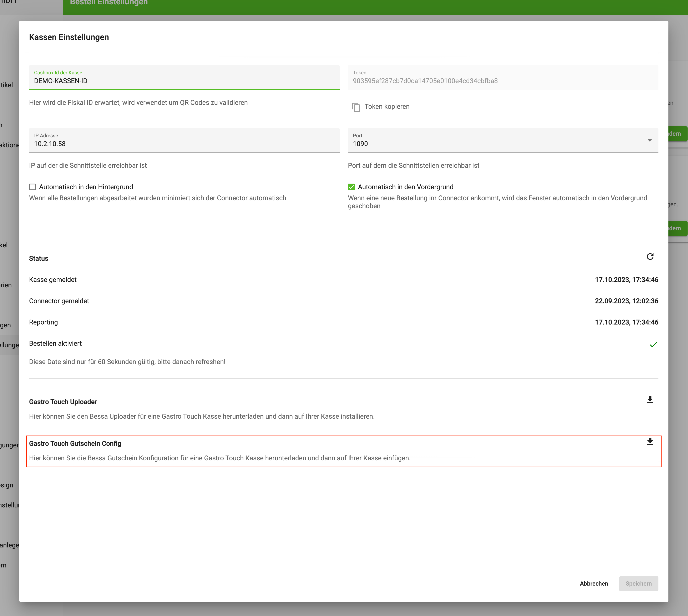The width and height of the screenshot is (688, 616).
Task: Disable Automatisch in den Vordergrund
Action: [x=352, y=187]
